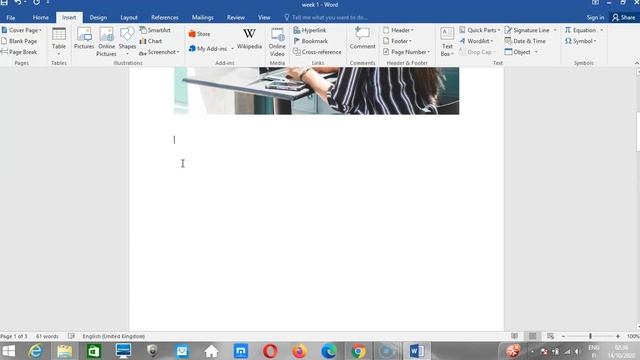Viewport: 640px width, 360px height.
Task: Open Firefox from the taskbar
Action: click(x=300, y=351)
